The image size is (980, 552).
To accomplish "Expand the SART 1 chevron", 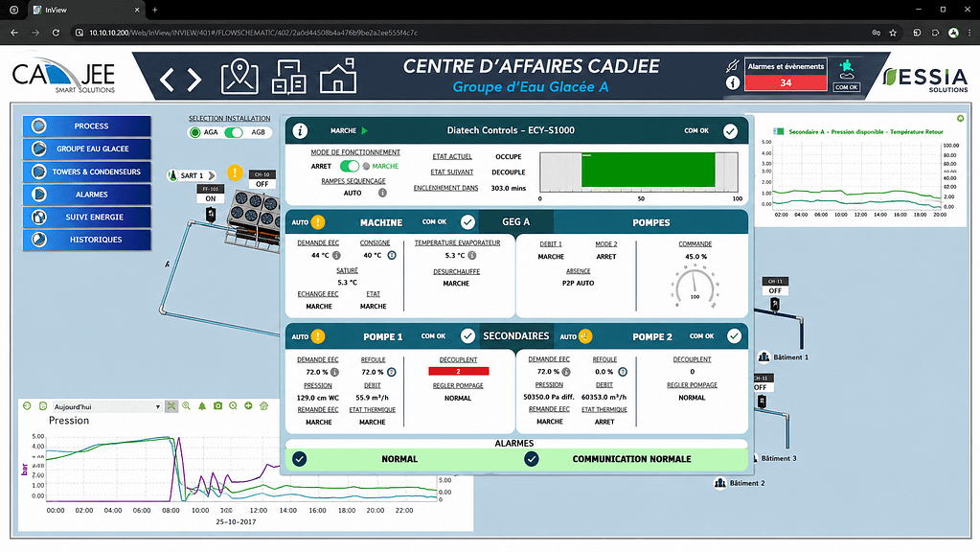I will pos(212,175).
